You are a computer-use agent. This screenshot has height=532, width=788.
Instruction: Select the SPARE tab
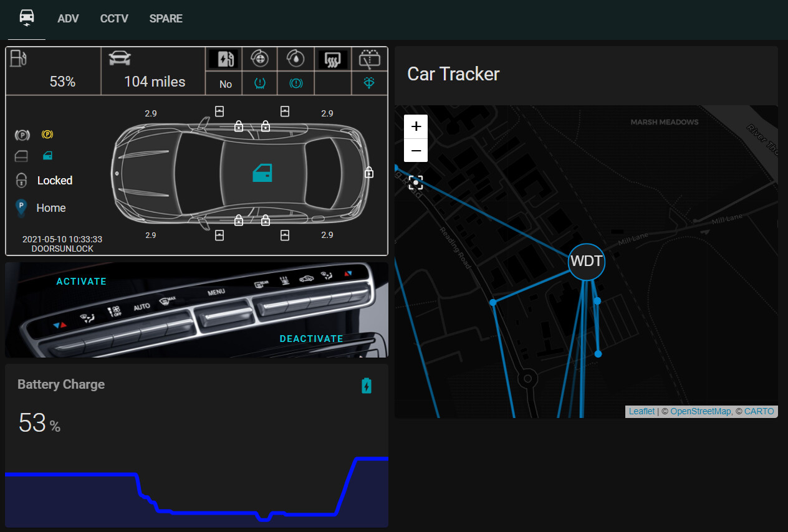click(x=165, y=19)
